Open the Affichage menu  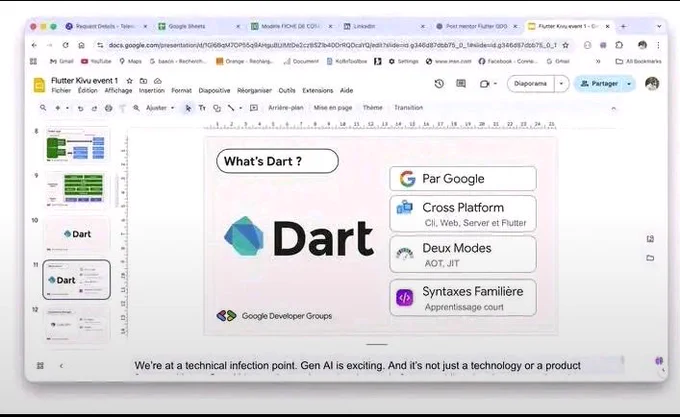(x=118, y=91)
